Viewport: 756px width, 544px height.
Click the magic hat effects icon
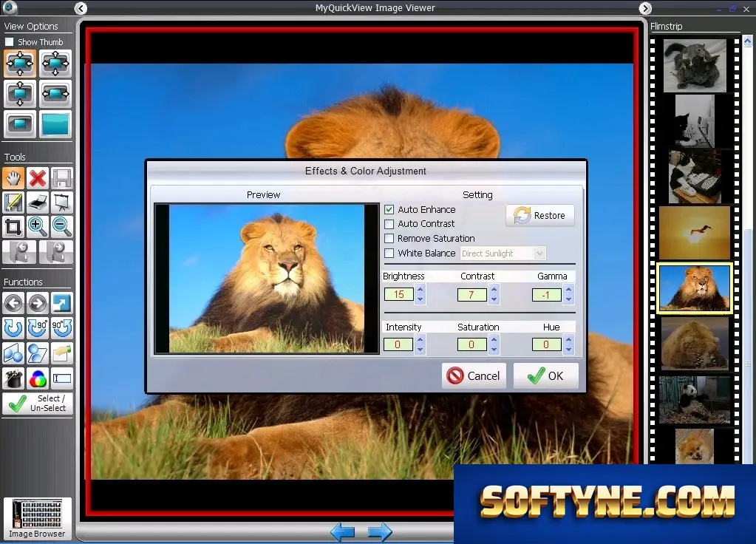click(x=13, y=379)
